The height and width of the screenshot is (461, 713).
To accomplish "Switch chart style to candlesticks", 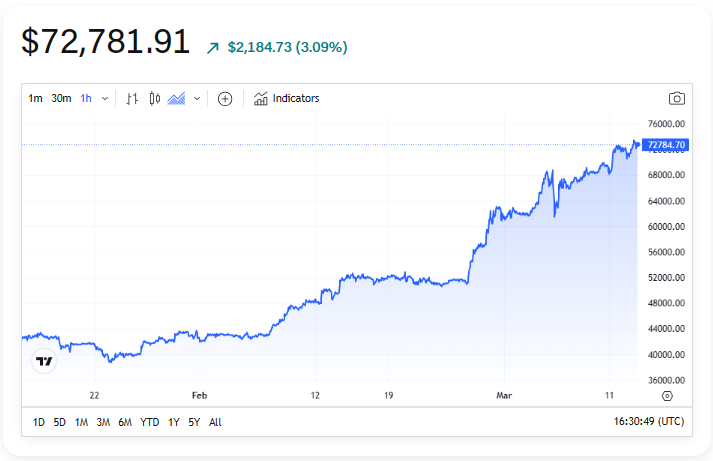I will [154, 98].
